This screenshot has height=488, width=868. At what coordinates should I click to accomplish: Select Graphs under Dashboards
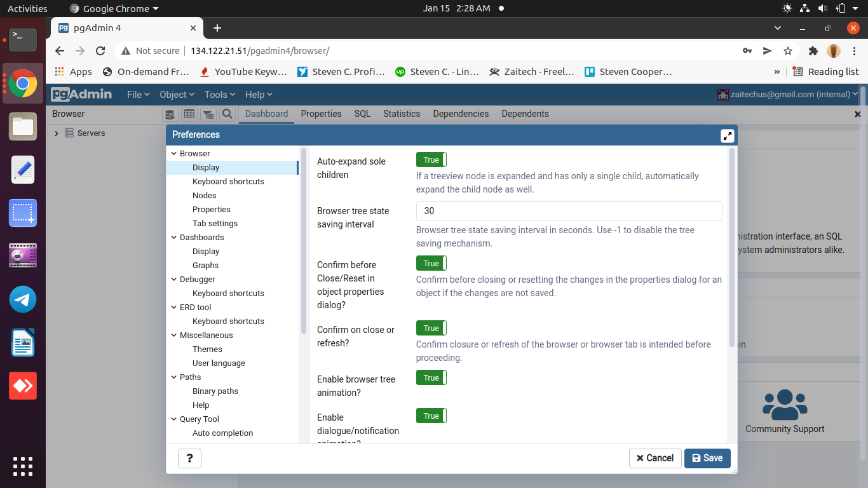(205, 266)
